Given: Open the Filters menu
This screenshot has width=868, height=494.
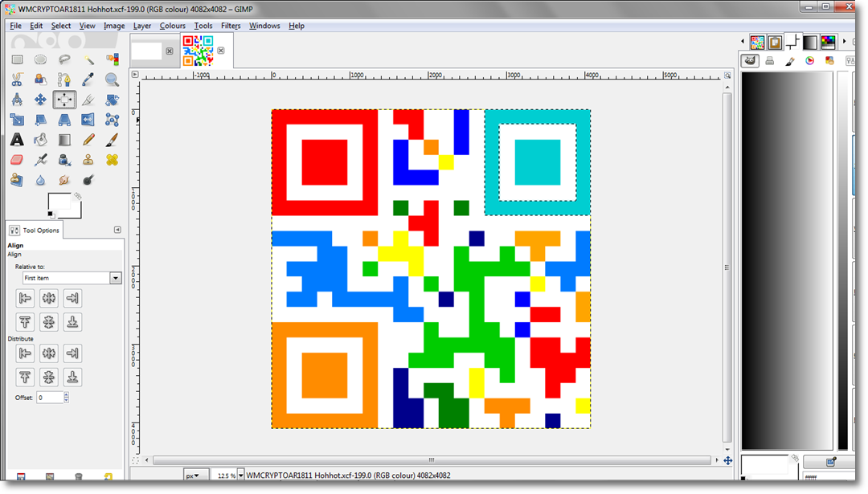Looking at the screenshot, I should pos(231,26).
